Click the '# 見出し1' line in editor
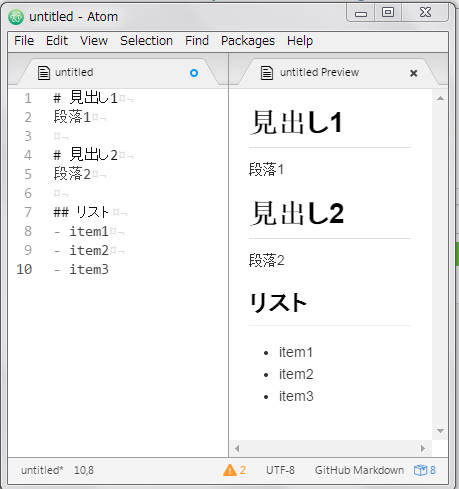The height and width of the screenshot is (489, 459). pyautogui.click(x=85, y=98)
